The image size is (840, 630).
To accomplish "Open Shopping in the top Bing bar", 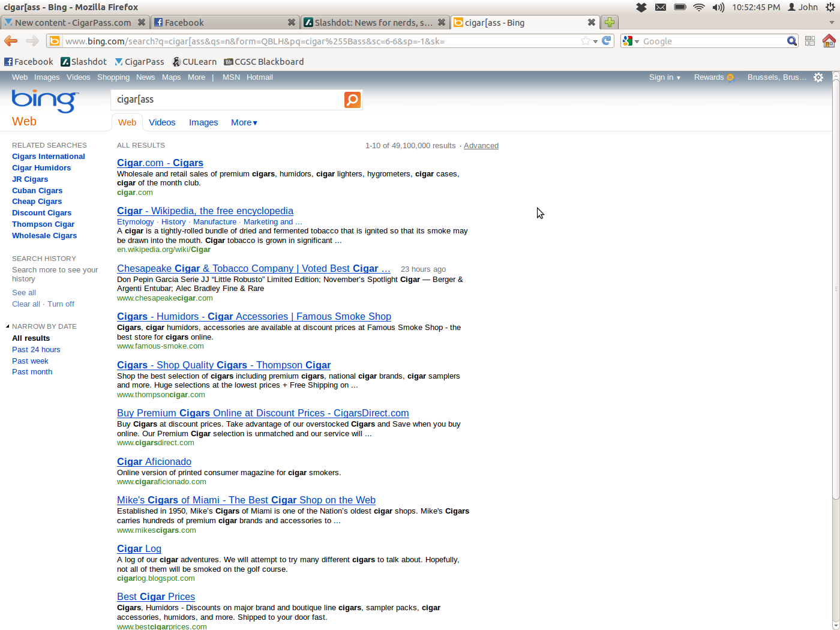I will 113,77.
